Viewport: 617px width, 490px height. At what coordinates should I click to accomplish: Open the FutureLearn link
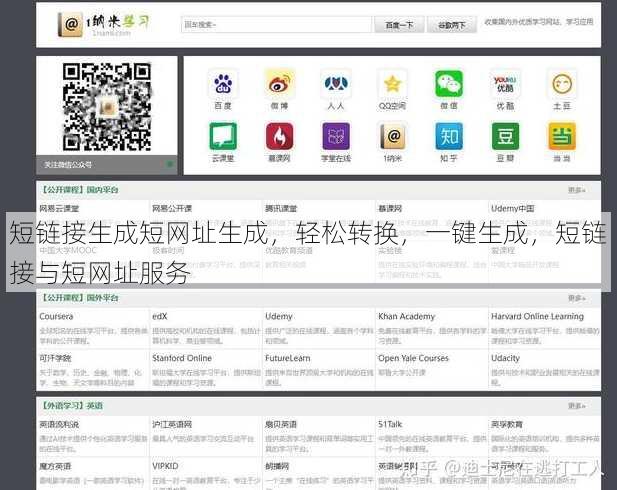click(x=288, y=358)
